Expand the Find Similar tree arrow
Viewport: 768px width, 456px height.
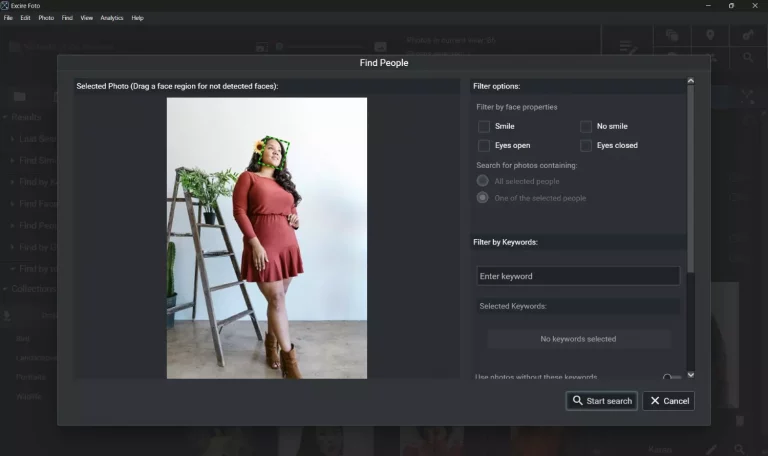pos(12,161)
